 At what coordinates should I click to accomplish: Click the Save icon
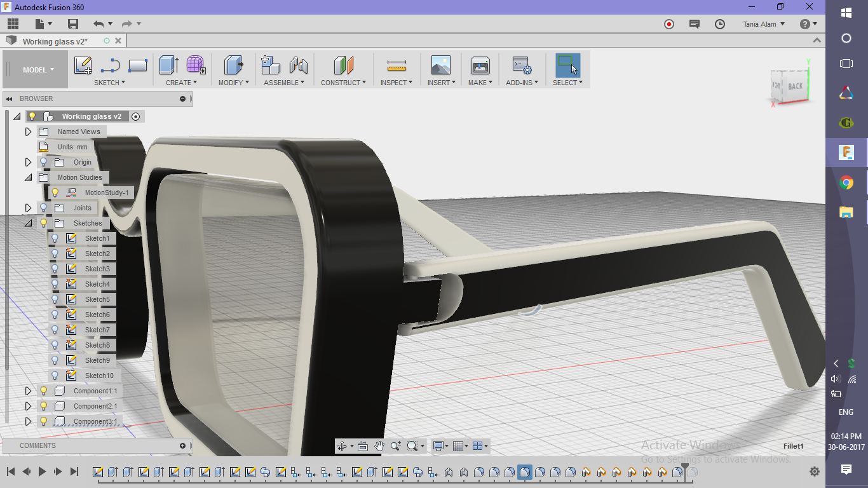click(x=73, y=24)
